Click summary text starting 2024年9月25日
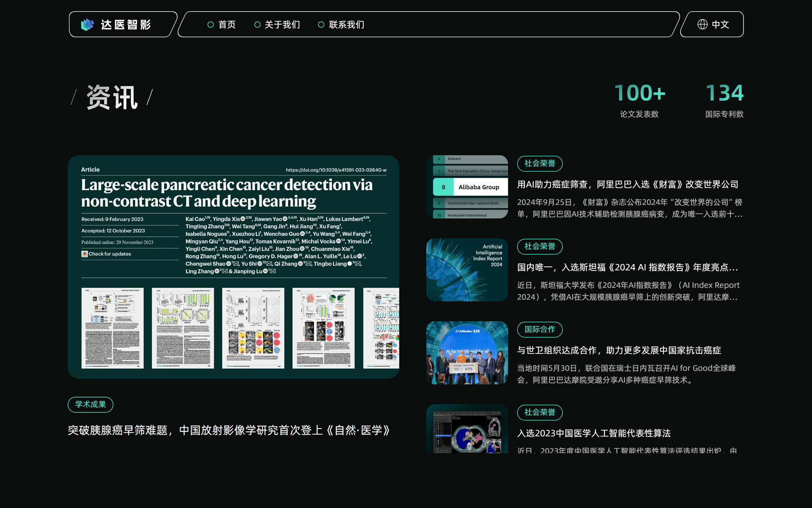 630,208
